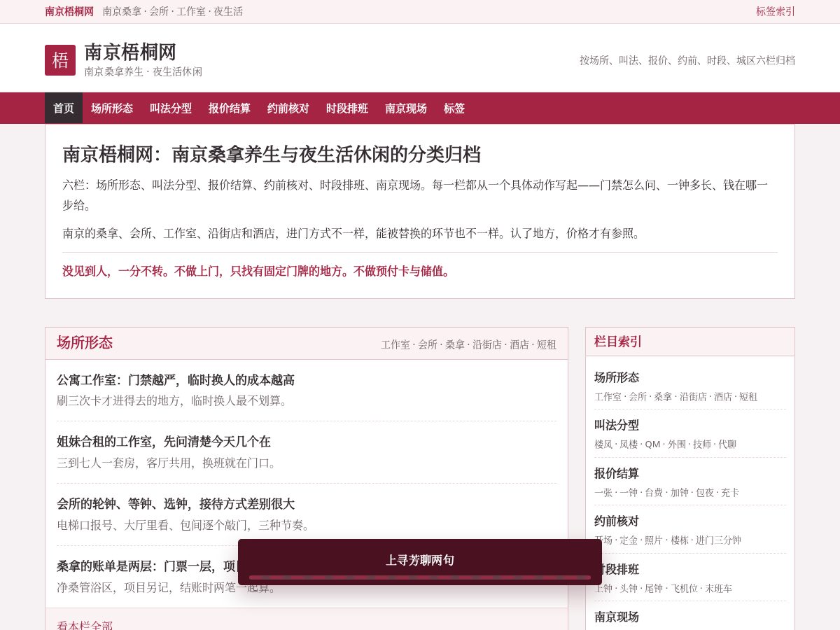The width and height of the screenshot is (840, 630).
Task: Open sidebar 场所形态 index entry
Action: (x=617, y=377)
